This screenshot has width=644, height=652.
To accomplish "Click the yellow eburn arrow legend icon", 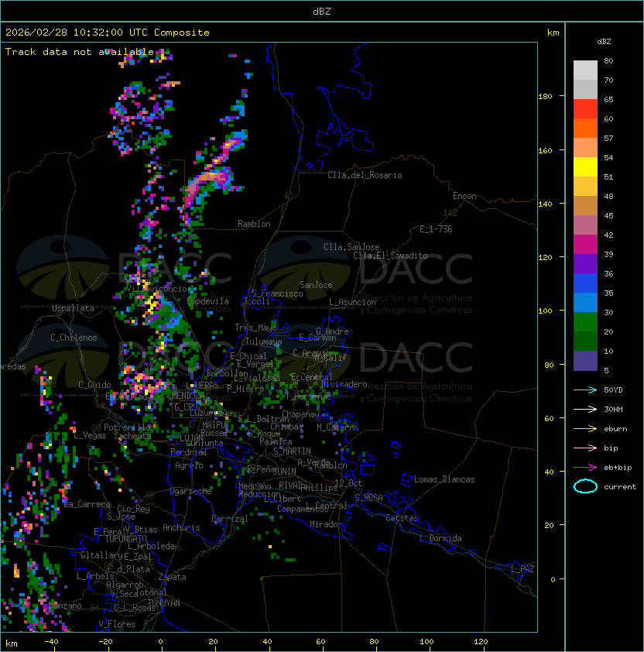I will click(x=585, y=428).
